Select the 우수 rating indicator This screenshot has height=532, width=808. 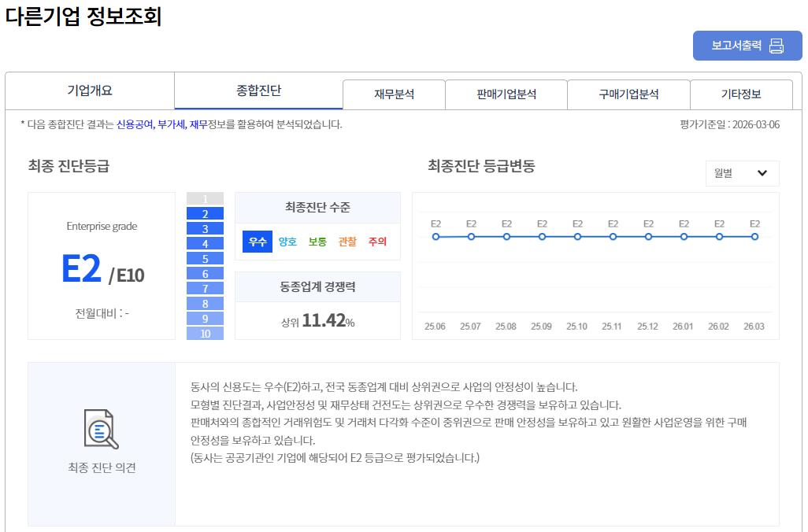(x=256, y=241)
